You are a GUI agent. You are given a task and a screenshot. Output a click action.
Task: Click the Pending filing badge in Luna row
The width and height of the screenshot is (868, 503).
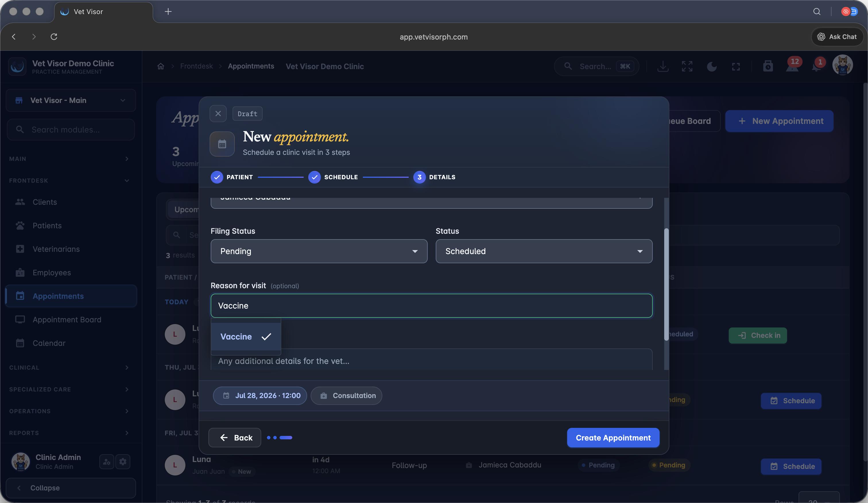pos(599,465)
